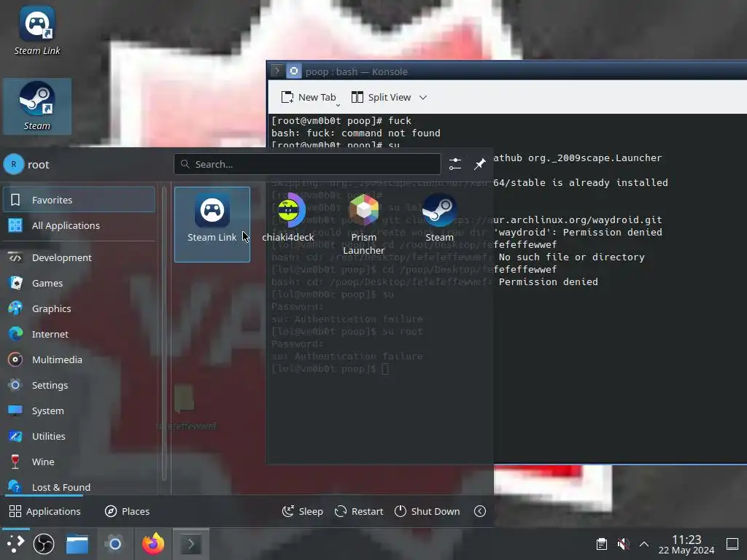The image size is (747, 560).
Task: Switch to the Applications tab
Action: [x=44, y=511]
